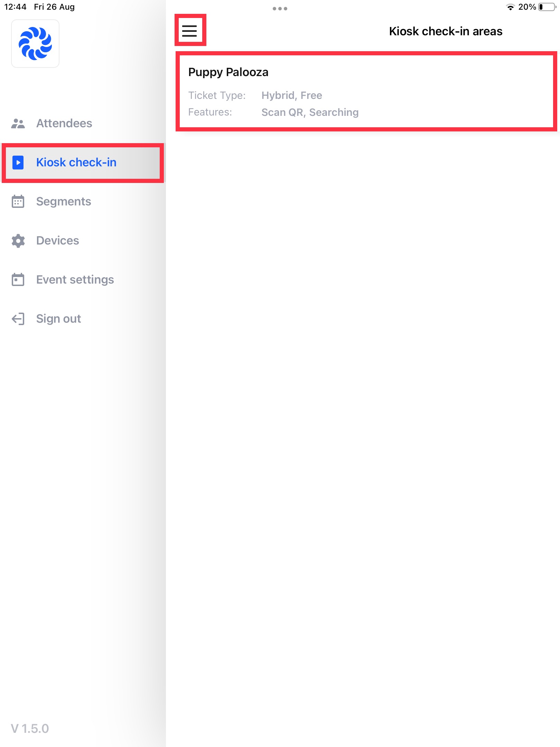Viewport: 560px width, 747px height.
Task: Click the Sign out arrow icon
Action: [18, 319]
